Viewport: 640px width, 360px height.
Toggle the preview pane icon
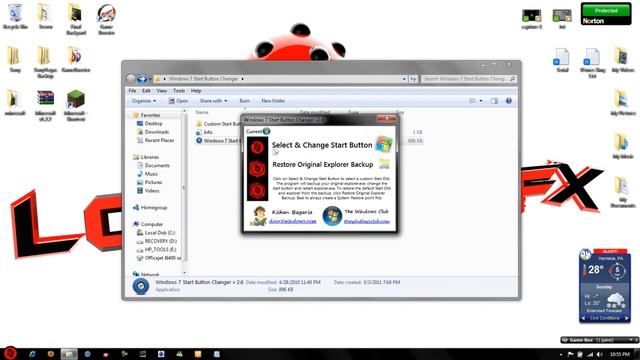point(494,101)
